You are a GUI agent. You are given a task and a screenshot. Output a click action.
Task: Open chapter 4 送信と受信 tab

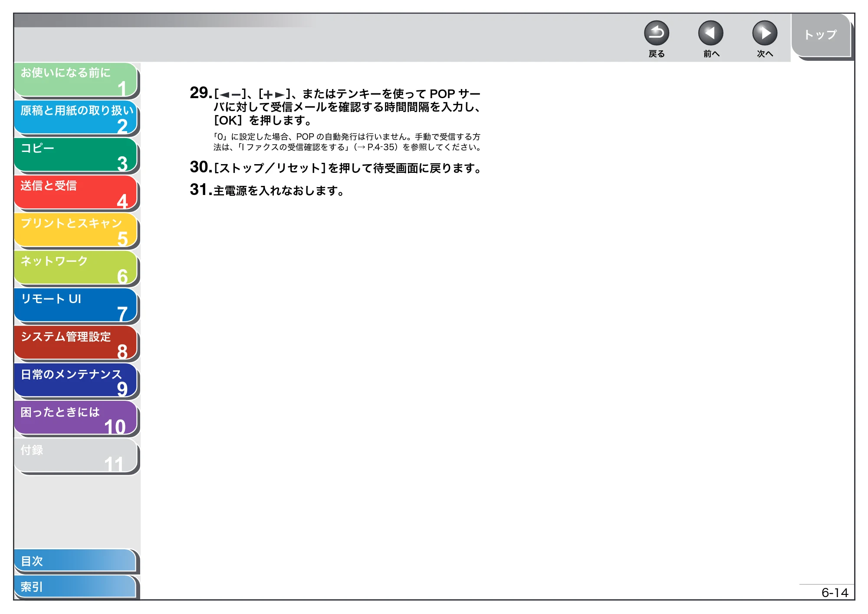pyautogui.click(x=76, y=193)
